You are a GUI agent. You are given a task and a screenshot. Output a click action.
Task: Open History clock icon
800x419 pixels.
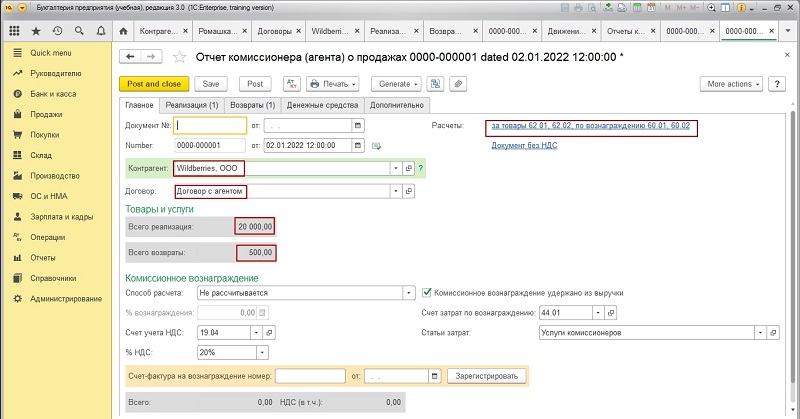[x=58, y=31]
